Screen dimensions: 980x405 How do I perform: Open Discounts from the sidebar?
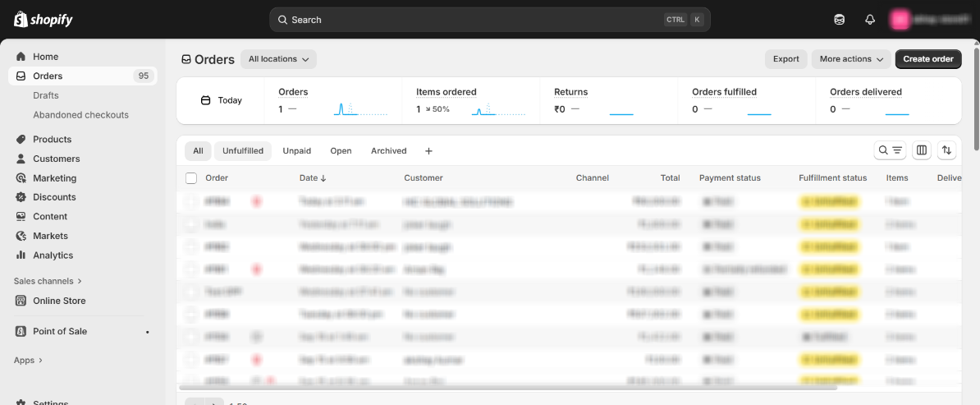point(54,197)
